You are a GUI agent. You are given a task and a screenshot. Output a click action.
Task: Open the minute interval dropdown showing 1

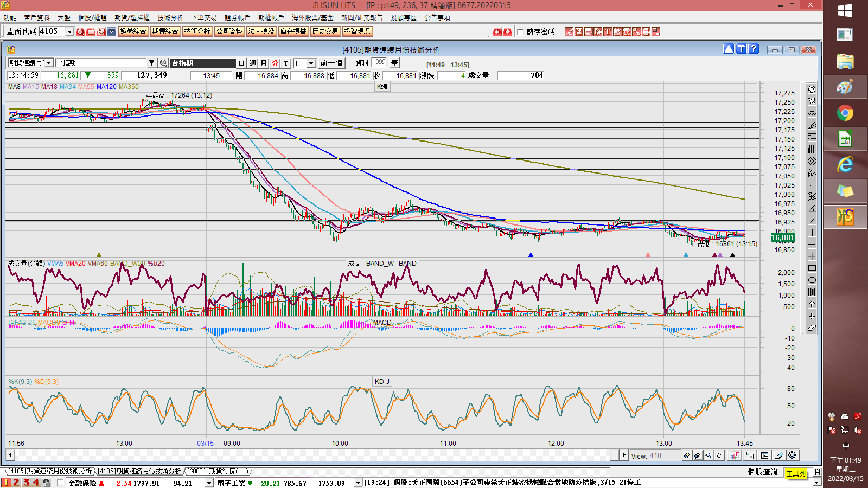pos(311,63)
